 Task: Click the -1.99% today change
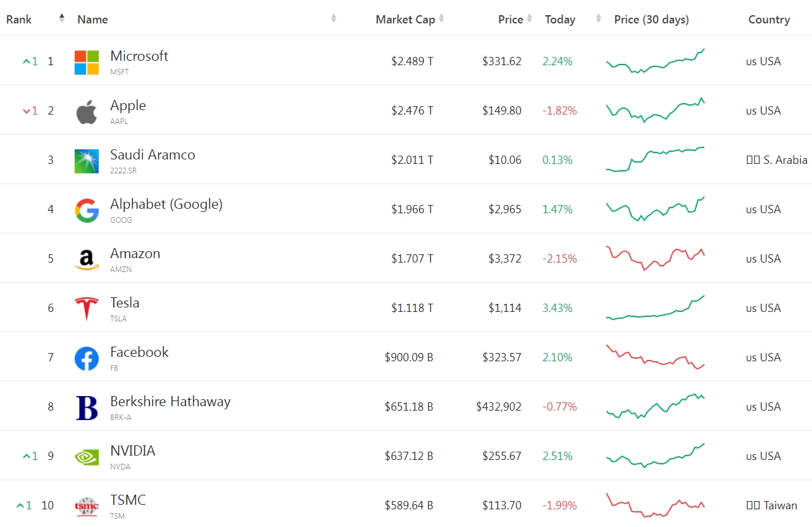pyautogui.click(x=559, y=505)
